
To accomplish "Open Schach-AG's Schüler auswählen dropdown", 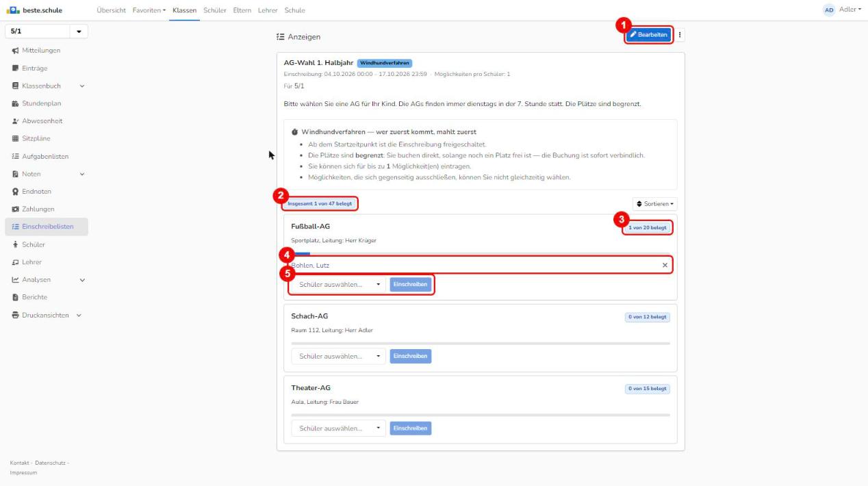I will point(339,356).
